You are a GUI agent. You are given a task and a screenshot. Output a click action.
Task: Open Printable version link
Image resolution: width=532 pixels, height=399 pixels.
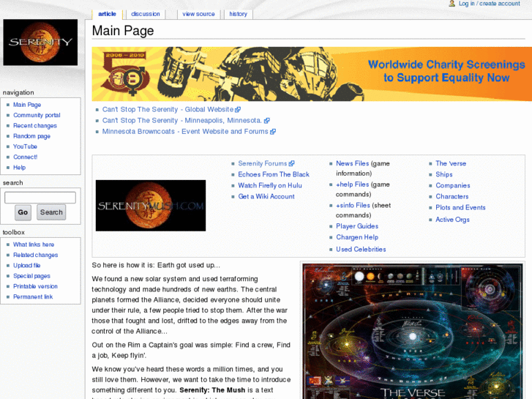click(x=35, y=286)
